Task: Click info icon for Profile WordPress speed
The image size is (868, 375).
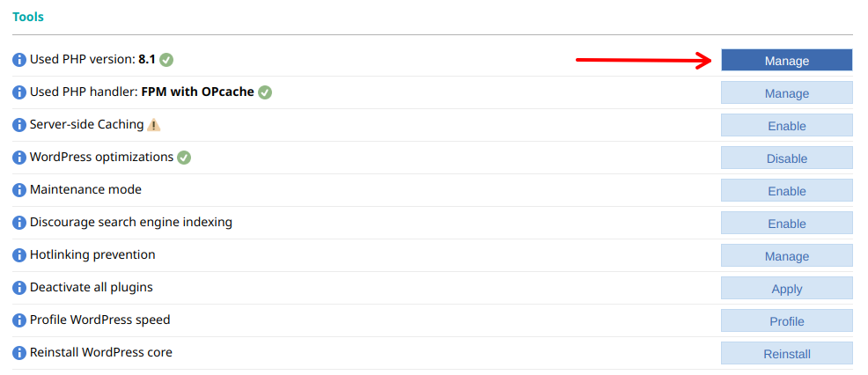Action: pyautogui.click(x=19, y=320)
